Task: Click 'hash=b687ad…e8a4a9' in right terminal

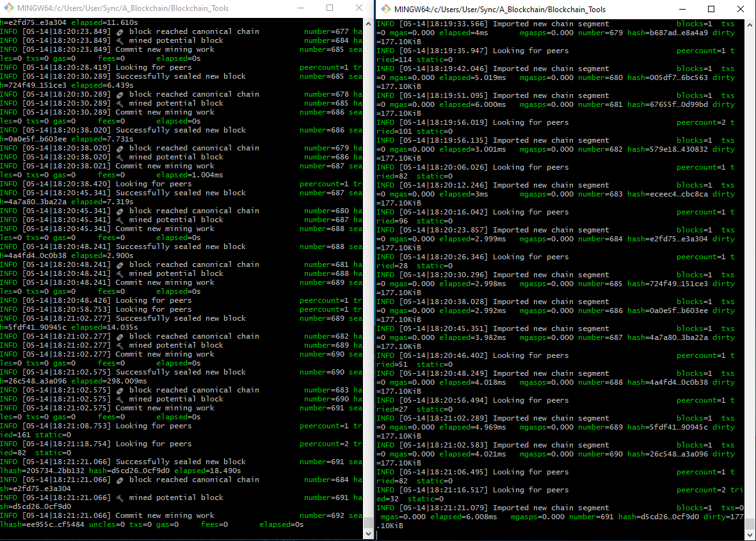Action: point(667,33)
